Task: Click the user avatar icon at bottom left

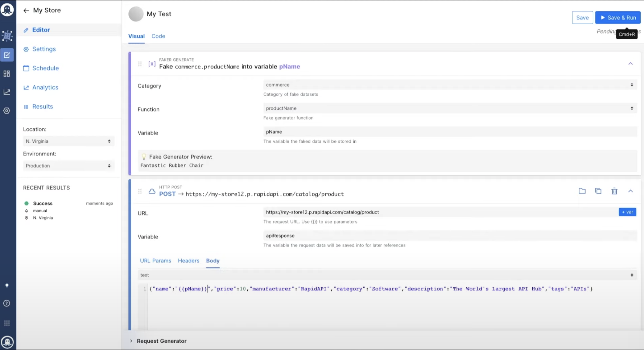Action: pyautogui.click(x=7, y=342)
